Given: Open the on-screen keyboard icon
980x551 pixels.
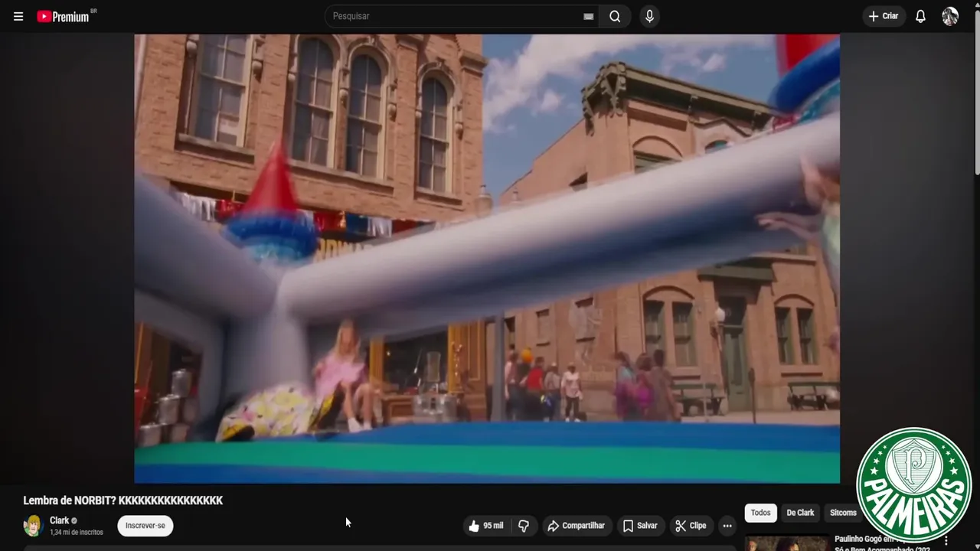Looking at the screenshot, I should click(x=588, y=16).
